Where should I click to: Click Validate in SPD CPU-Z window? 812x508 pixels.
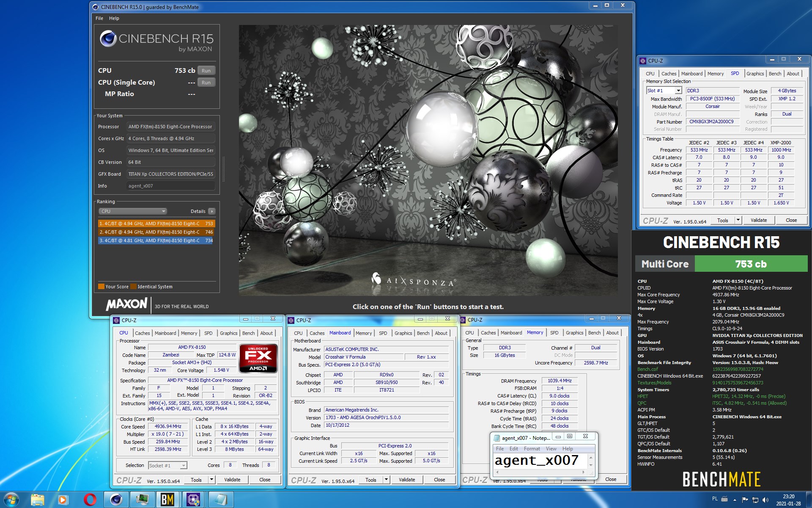(759, 220)
